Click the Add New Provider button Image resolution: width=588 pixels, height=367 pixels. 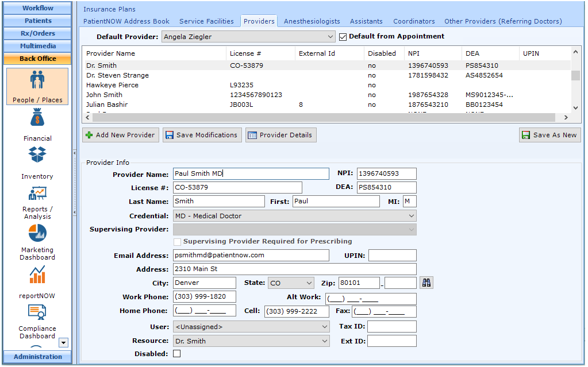coord(120,134)
